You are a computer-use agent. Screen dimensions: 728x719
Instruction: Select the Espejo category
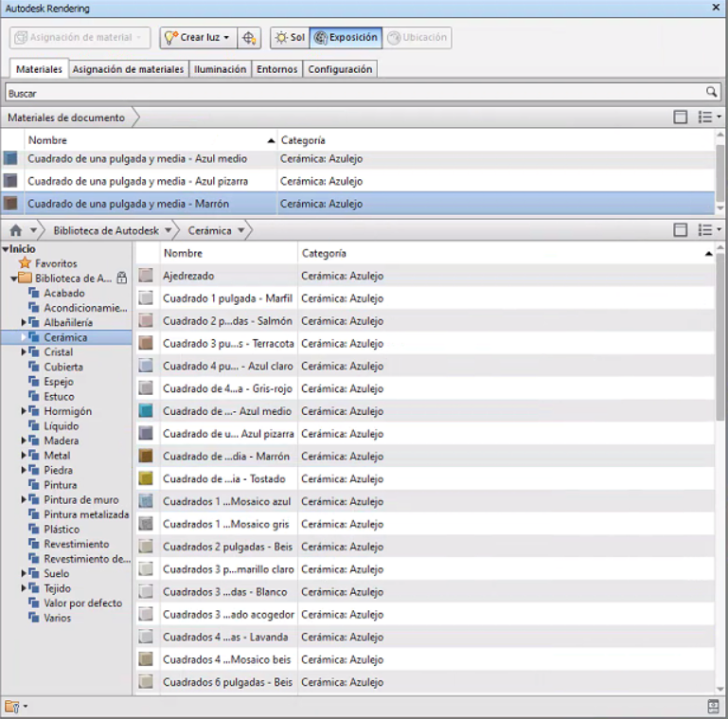tap(59, 382)
